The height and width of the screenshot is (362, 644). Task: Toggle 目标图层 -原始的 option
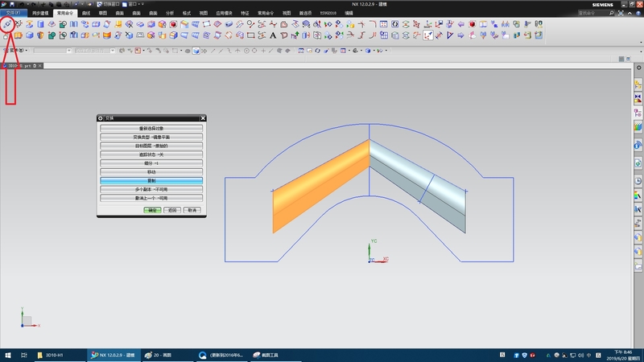pyautogui.click(x=151, y=146)
